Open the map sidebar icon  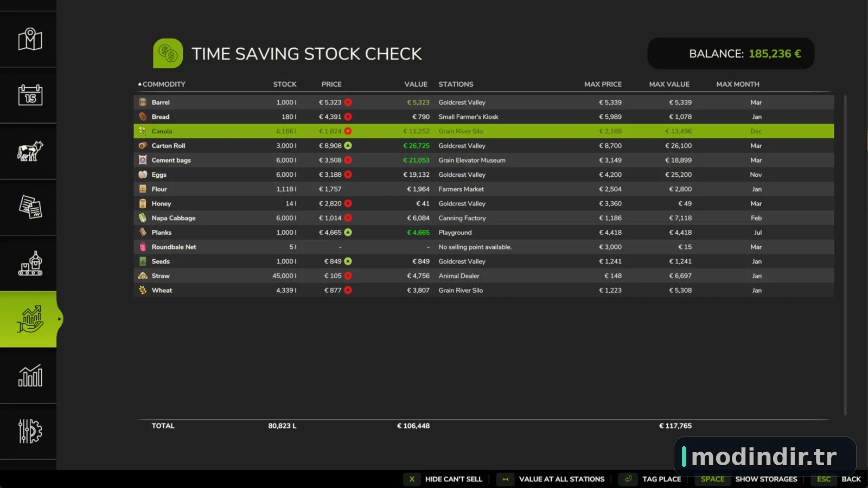(30, 39)
